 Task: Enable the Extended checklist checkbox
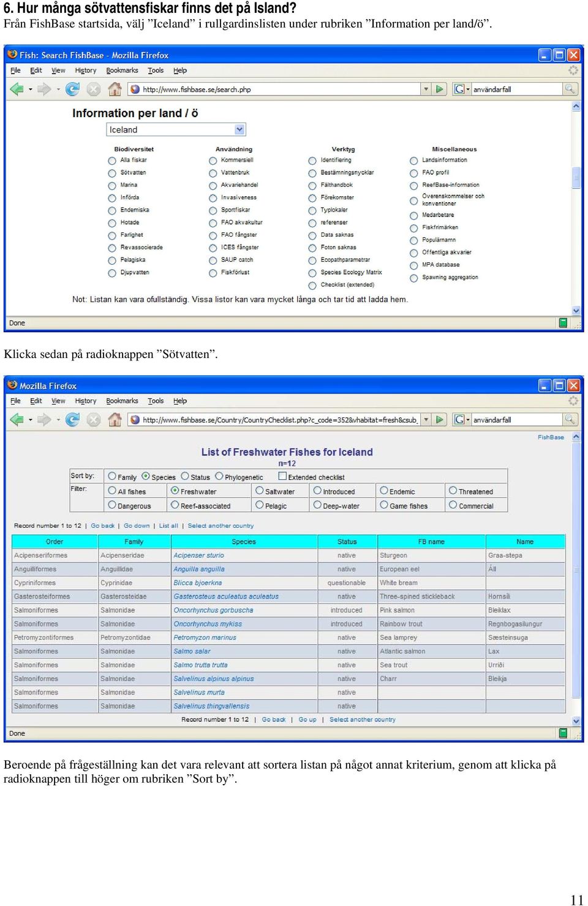coord(282,476)
